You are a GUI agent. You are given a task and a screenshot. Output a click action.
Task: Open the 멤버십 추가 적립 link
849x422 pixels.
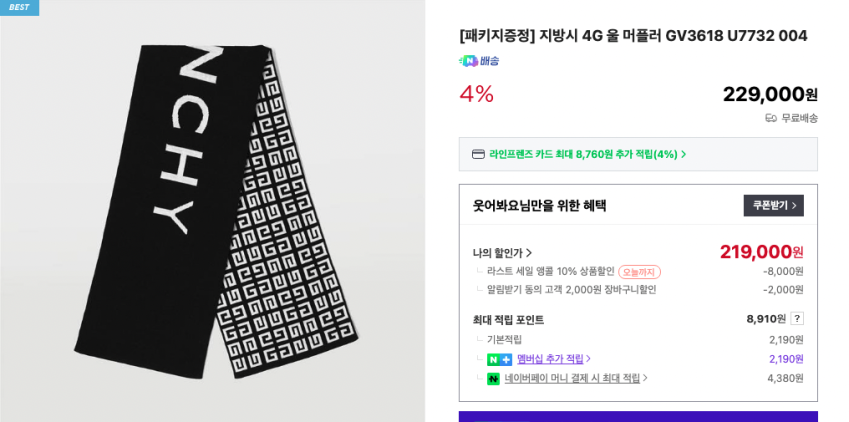click(x=549, y=359)
